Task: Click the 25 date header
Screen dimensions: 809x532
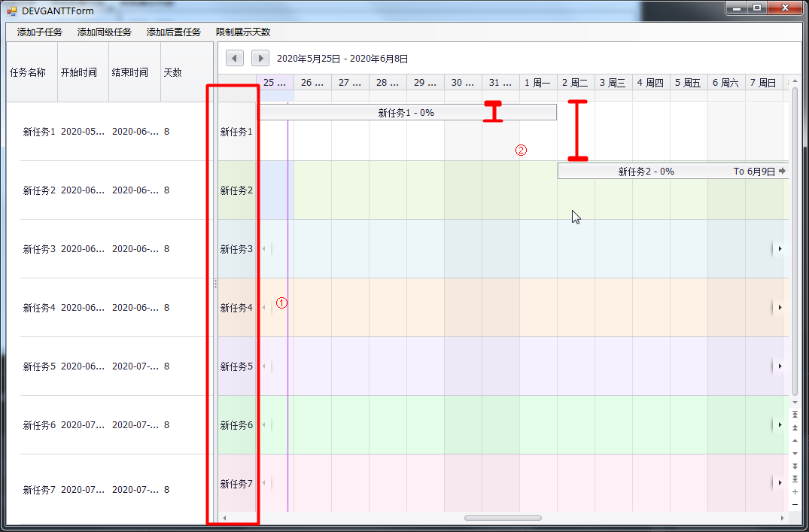Action: [x=275, y=83]
